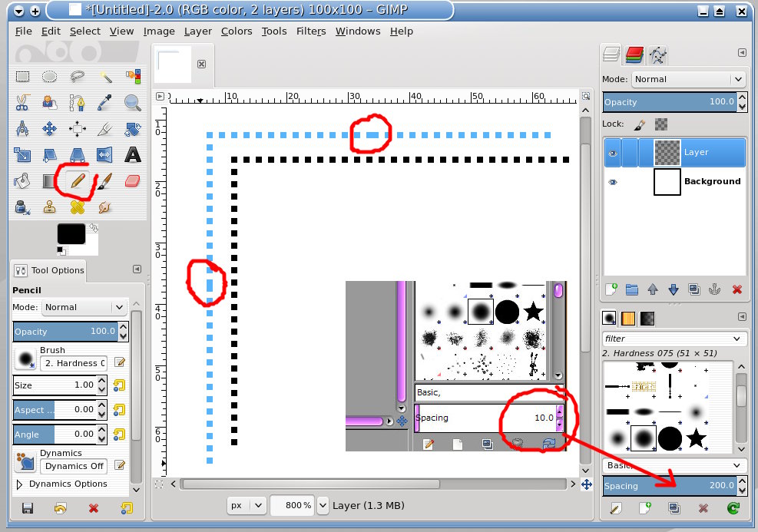Open Pencil Mode Normal dropdown
Screen dimensions: 758x532
pos(84,307)
